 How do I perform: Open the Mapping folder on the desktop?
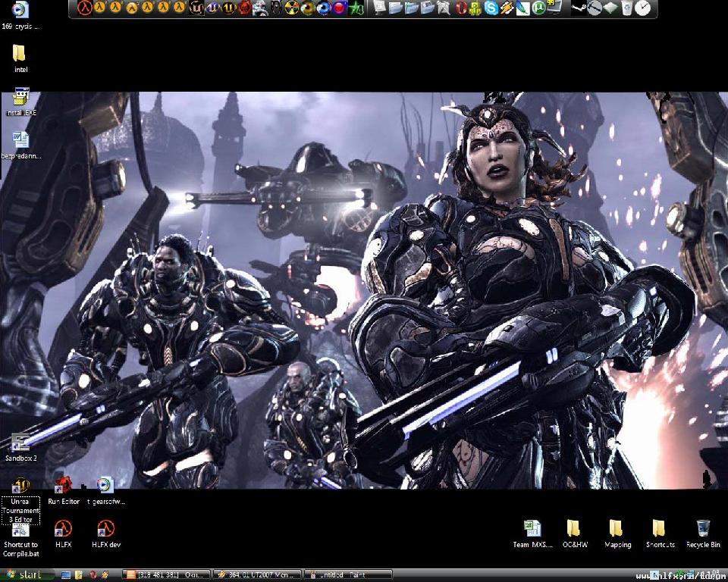(617, 533)
